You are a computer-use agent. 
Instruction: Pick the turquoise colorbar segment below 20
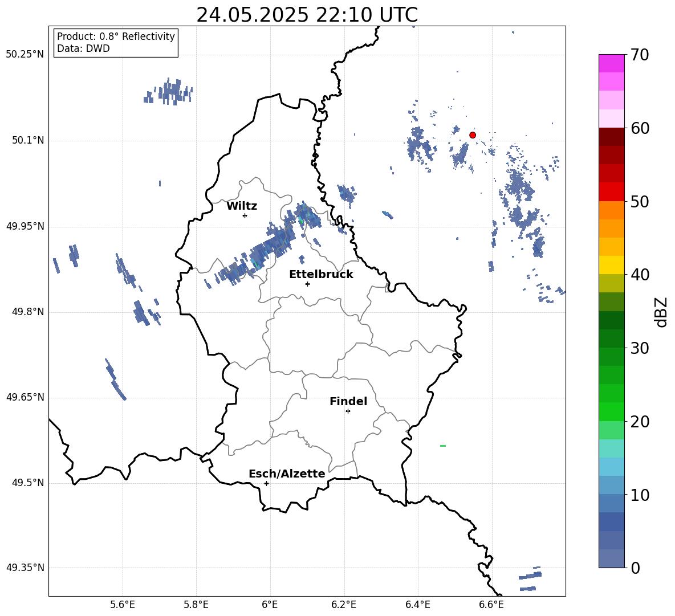(611, 448)
